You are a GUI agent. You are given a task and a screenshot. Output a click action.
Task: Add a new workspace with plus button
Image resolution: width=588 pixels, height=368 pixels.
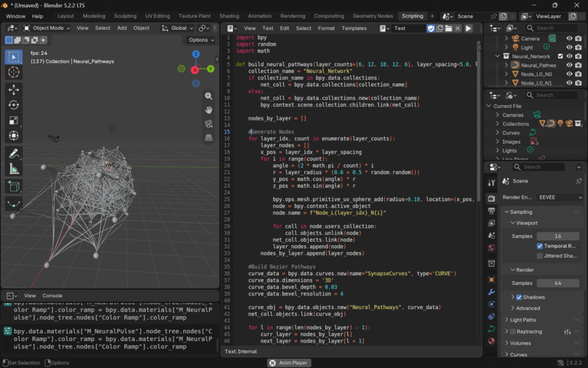point(432,16)
